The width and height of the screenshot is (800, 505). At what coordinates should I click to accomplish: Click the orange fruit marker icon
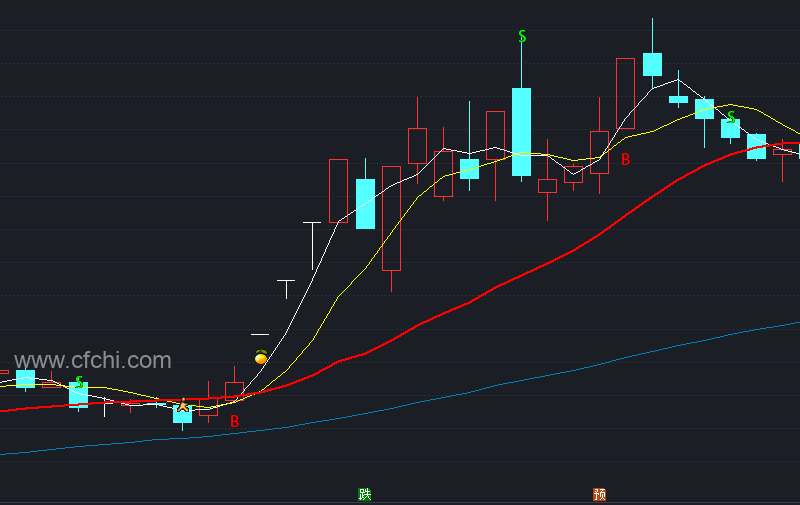click(261, 357)
